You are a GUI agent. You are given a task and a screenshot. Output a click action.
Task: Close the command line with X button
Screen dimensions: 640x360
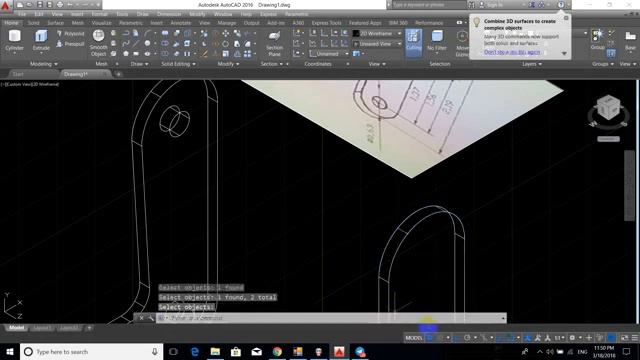(141, 318)
